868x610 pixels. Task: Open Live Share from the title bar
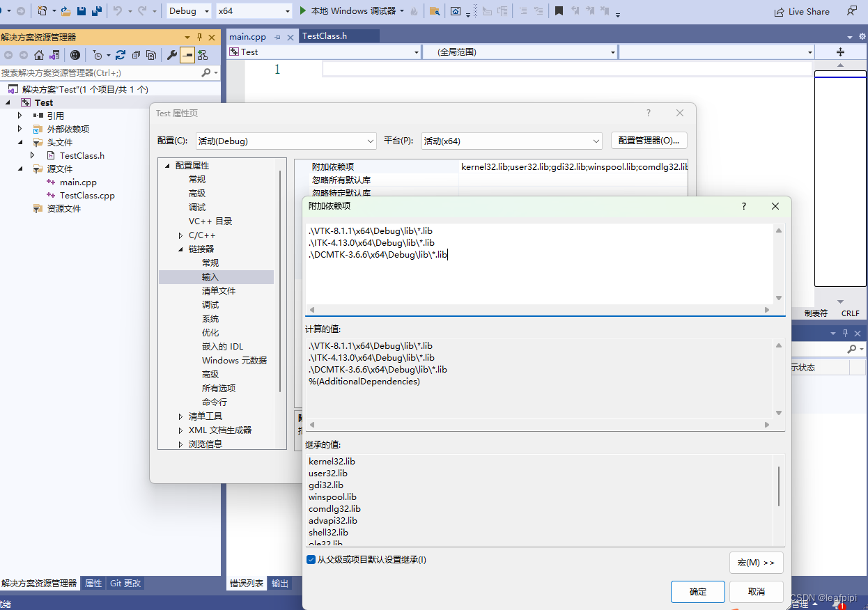pos(803,11)
